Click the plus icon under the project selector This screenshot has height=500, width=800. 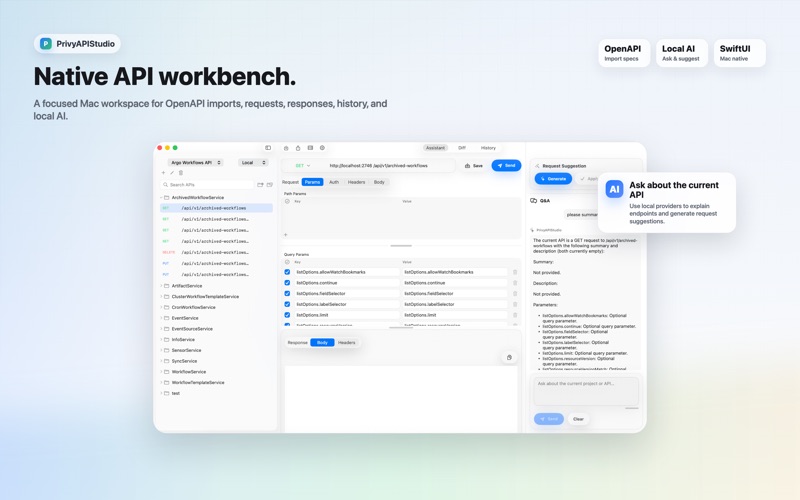click(163, 173)
